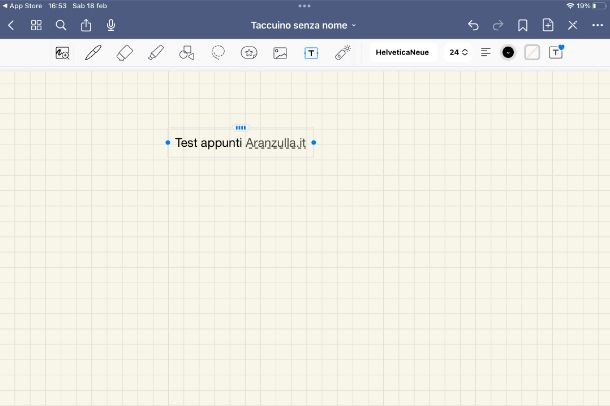
Task: Pick the black text color swatch
Action: click(508, 52)
